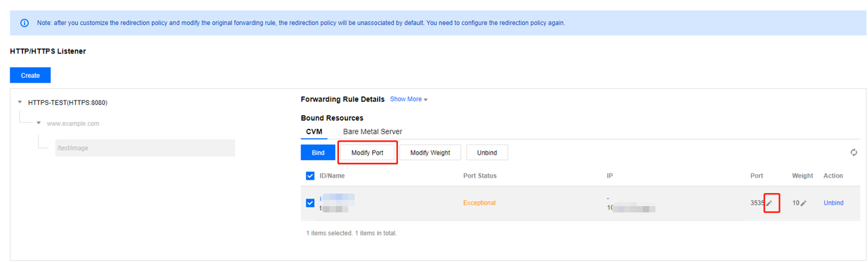Click the ID/Name column header

[332, 176]
